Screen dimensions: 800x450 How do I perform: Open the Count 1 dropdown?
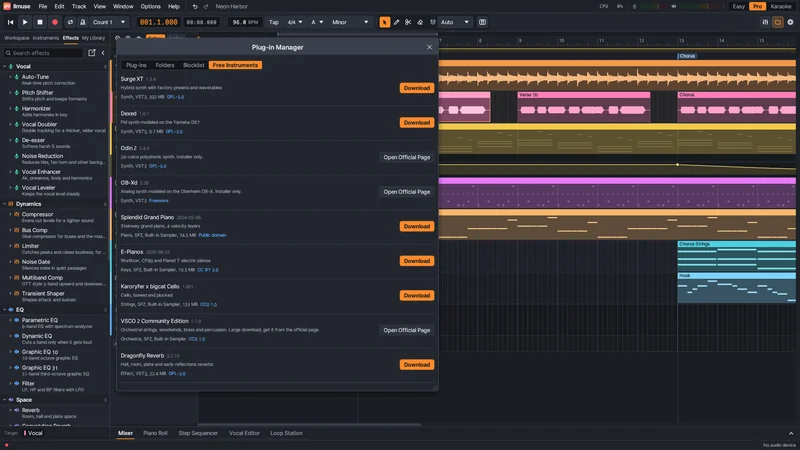pyautogui.click(x=109, y=22)
